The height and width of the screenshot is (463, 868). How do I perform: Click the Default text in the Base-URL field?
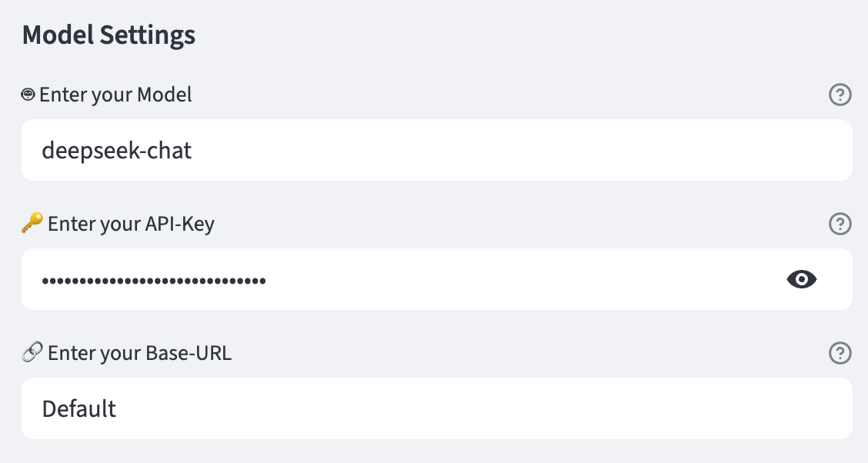click(79, 409)
